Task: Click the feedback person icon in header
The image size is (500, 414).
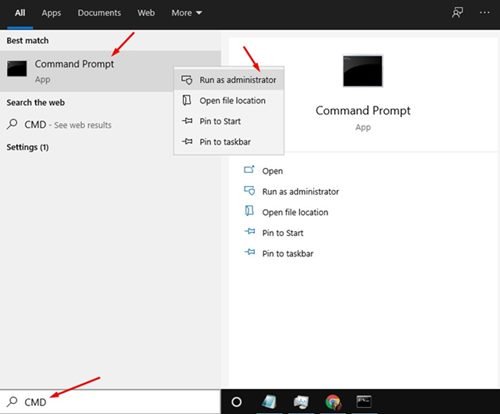Action: click(x=457, y=13)
